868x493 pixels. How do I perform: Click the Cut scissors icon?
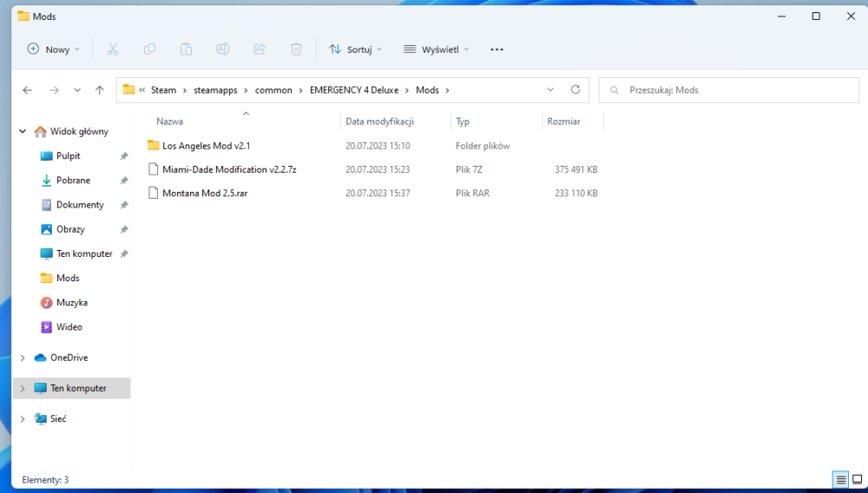tap(113, 49)
